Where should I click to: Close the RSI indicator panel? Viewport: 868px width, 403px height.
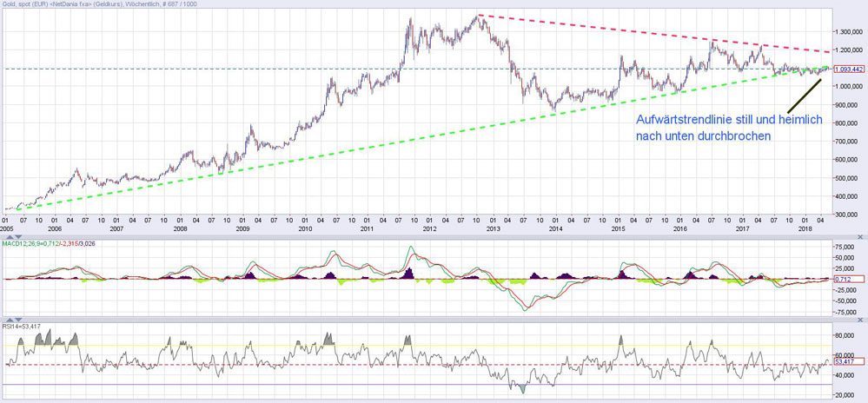(859, 320)
